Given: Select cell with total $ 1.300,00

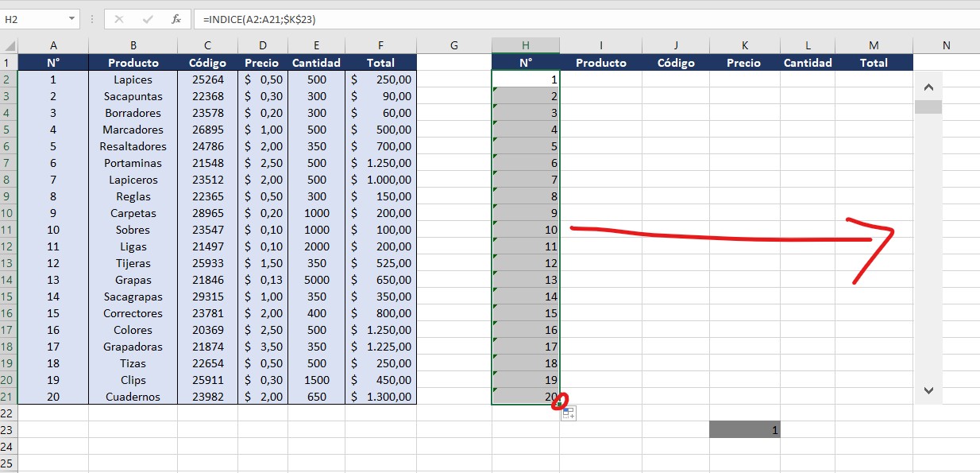Looking at the screenshot, I should point(381,397).
